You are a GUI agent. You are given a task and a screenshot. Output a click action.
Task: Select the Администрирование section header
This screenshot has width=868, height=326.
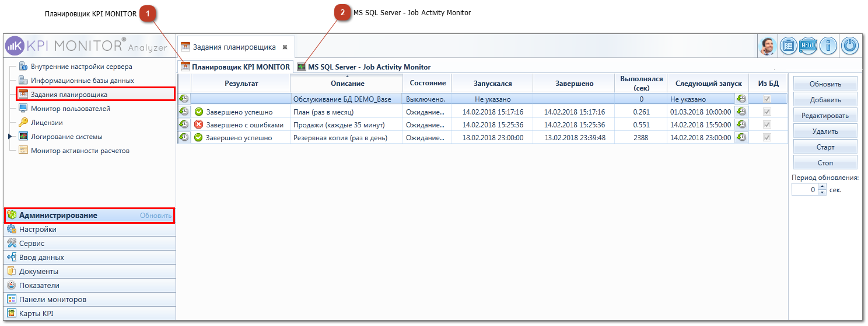[89, 215]
